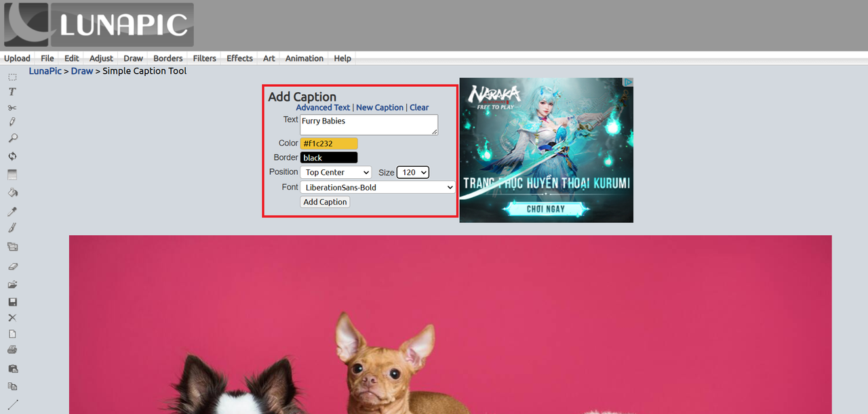This screenshot has height=414, width=868.
Task: Open the Effects menu
Action: click(240, 58)
